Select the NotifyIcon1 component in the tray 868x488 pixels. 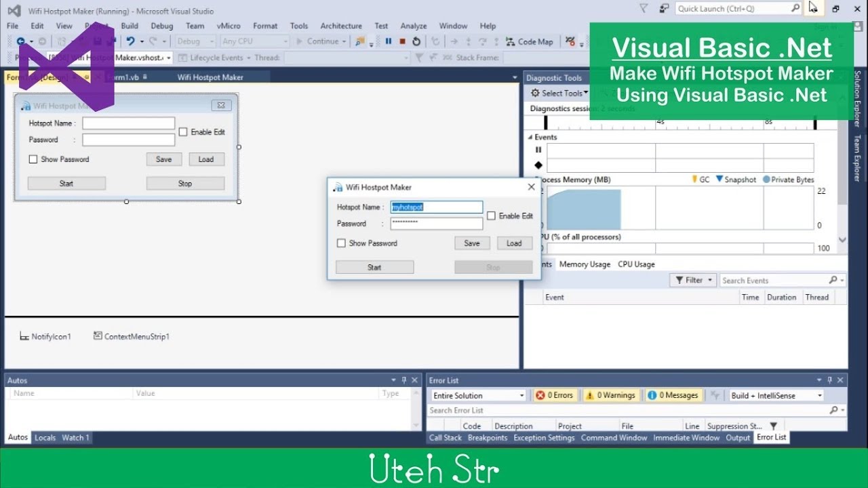(x=45, y=336)
